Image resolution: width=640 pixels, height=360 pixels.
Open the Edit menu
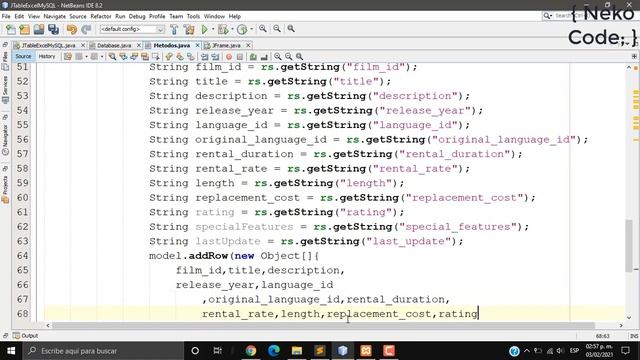[19, 16]
